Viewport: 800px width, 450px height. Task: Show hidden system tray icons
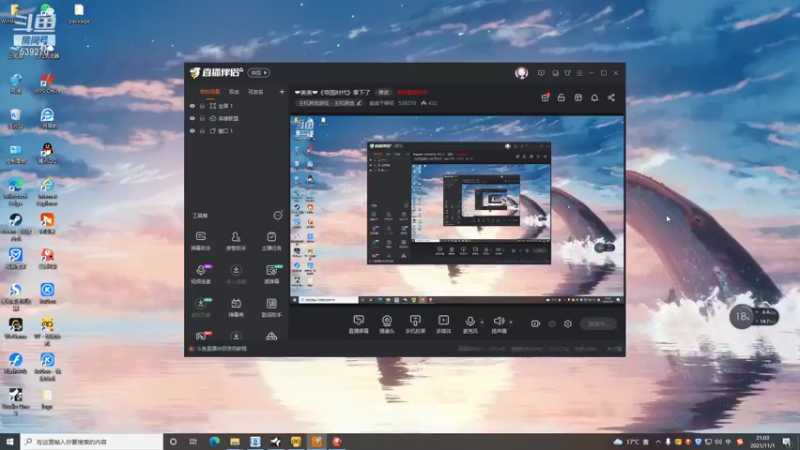click(x=658, y=442)
